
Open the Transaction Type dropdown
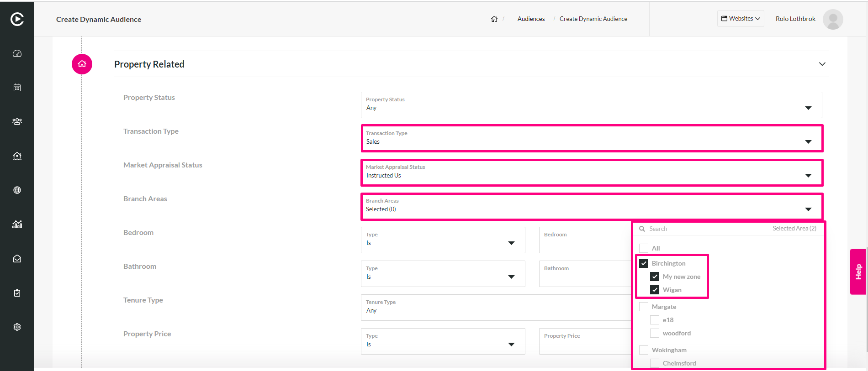click(591, 139)
